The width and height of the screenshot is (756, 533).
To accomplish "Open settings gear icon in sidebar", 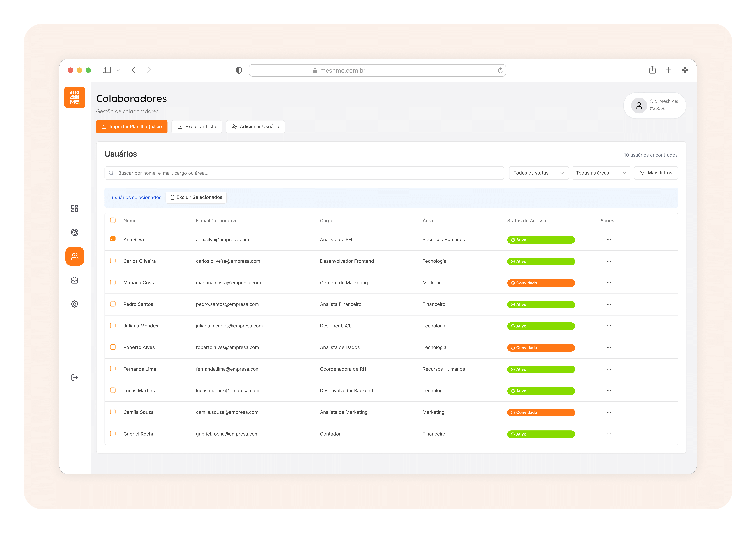I will click(75, 304).
